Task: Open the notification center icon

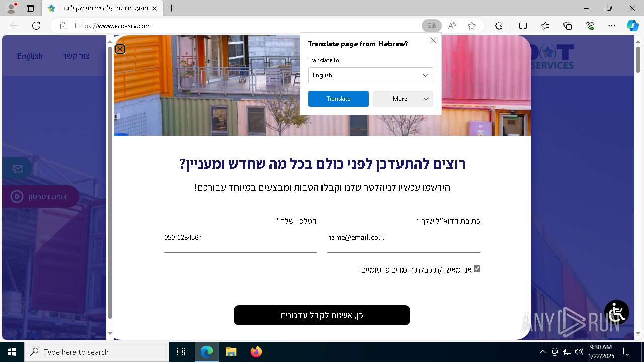Action: pyautogui.click(x=627, y=352)
